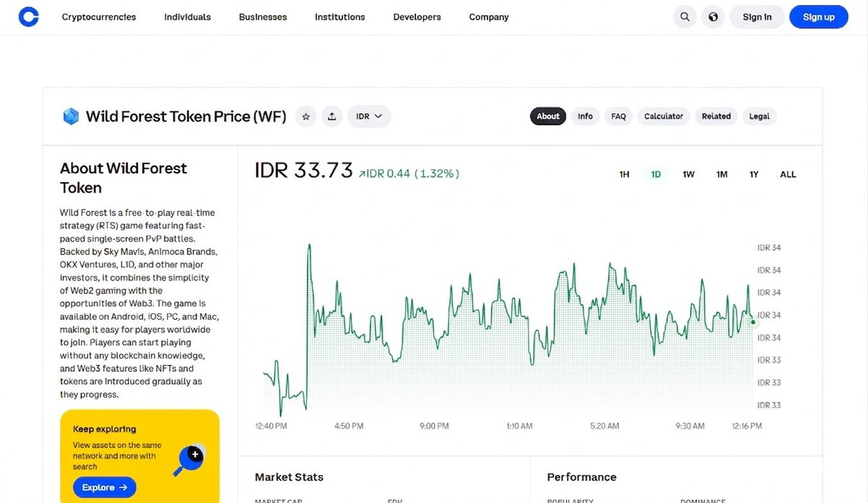Switch chart range to ALL

(x=788, y=174)
